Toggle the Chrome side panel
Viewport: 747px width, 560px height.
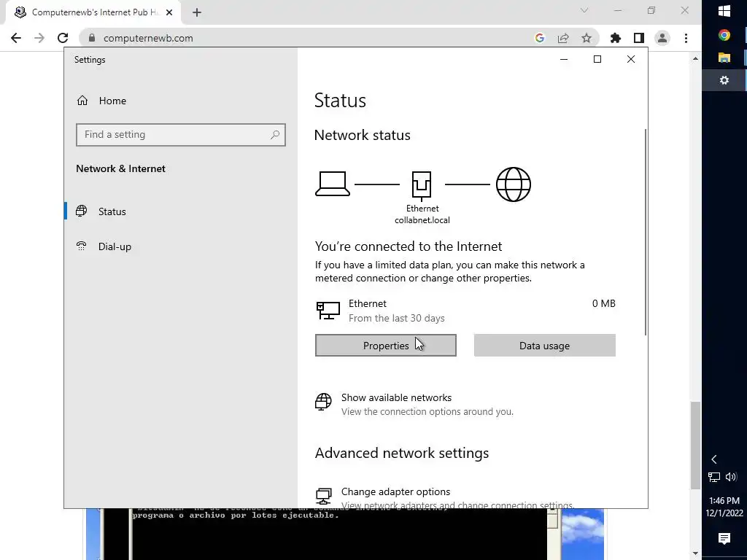[x=639, y=38]
